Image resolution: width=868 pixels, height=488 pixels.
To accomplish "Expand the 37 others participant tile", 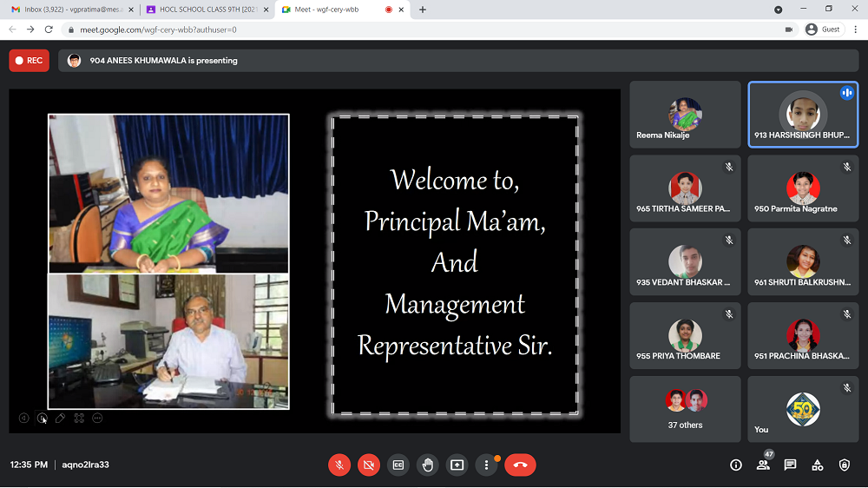I will point(686,409).
